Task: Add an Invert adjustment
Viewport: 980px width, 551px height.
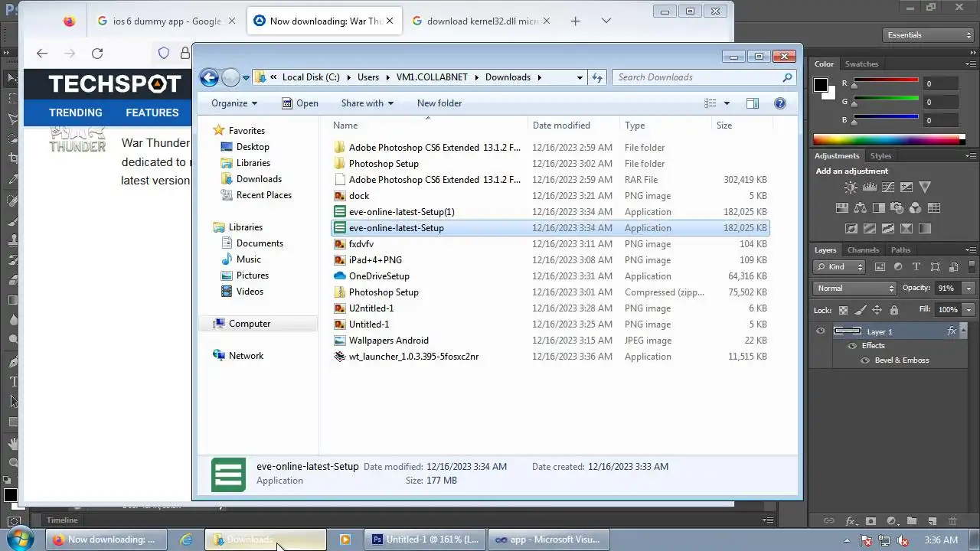Action: point(851,228)
